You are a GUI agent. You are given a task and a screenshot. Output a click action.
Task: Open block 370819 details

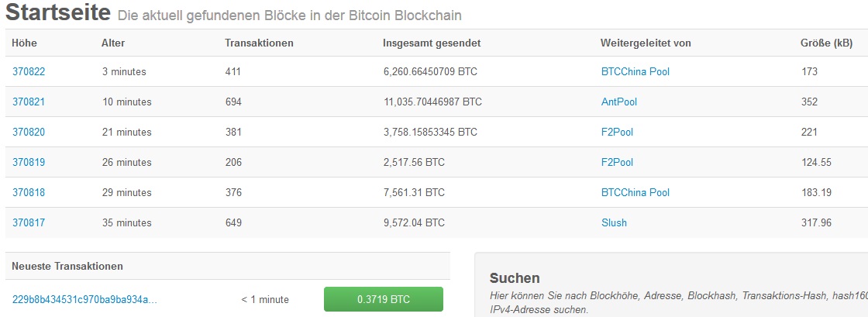29,162
